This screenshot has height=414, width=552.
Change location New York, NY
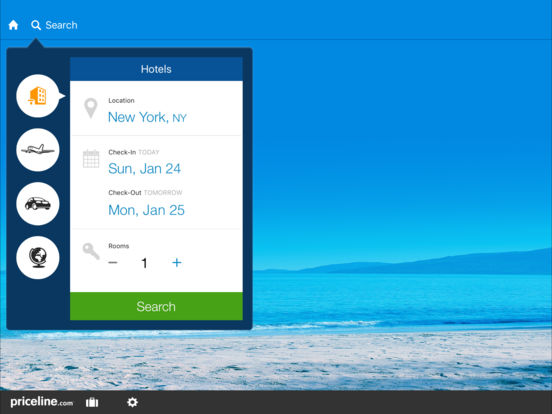(x=147, y=117)
